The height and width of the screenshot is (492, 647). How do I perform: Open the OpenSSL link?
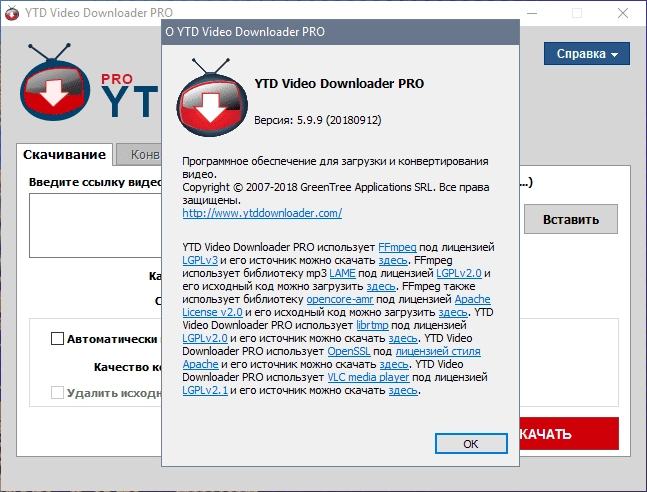(x=349, y=351)
